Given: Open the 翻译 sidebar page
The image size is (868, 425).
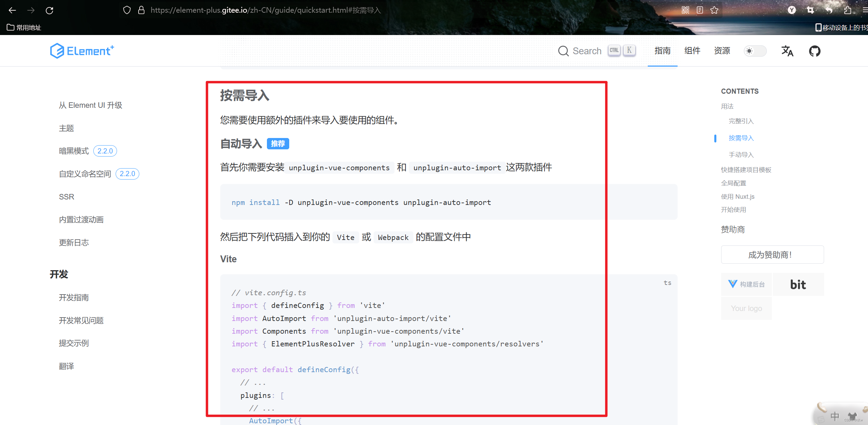Looking at the screenshot, I should point(66,366).
